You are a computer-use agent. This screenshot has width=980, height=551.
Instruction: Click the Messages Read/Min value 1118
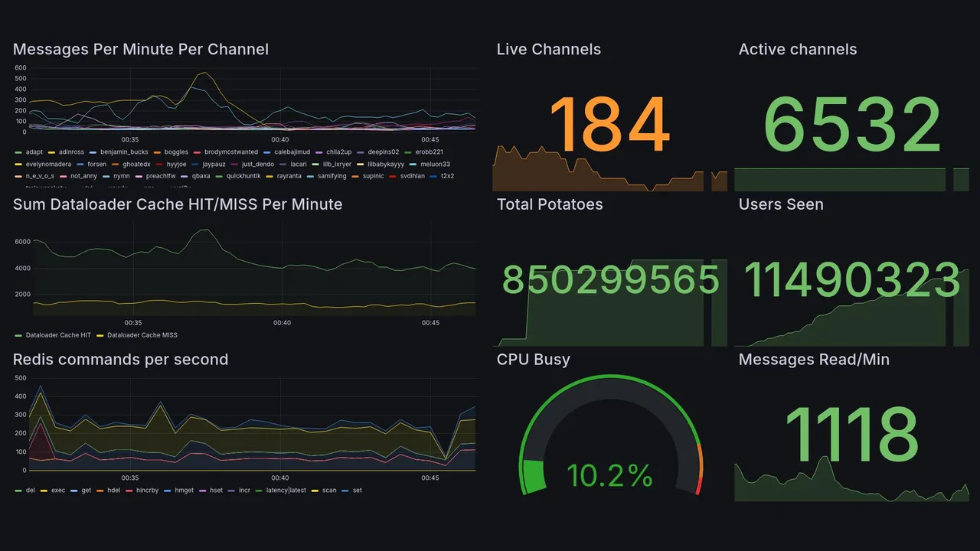click(851, 434)
